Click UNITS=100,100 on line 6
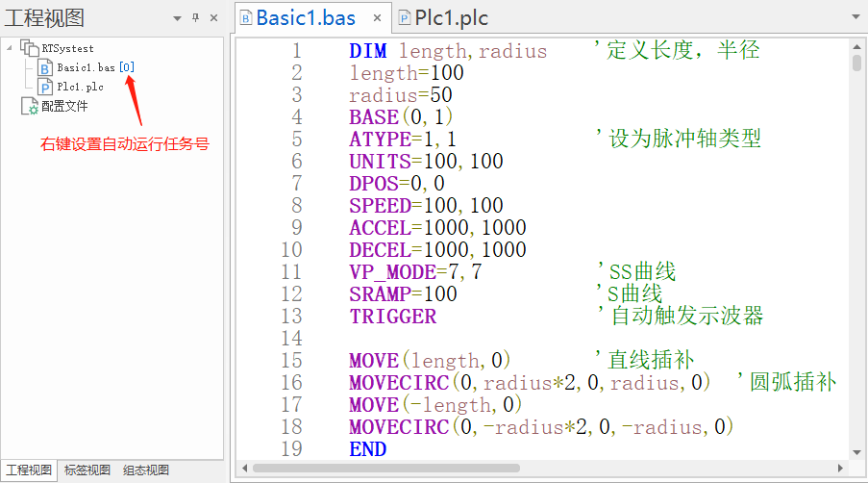Image resolution: width=868 pixels, height=483 pixels. pyautogui.click(x=426, y=162)
